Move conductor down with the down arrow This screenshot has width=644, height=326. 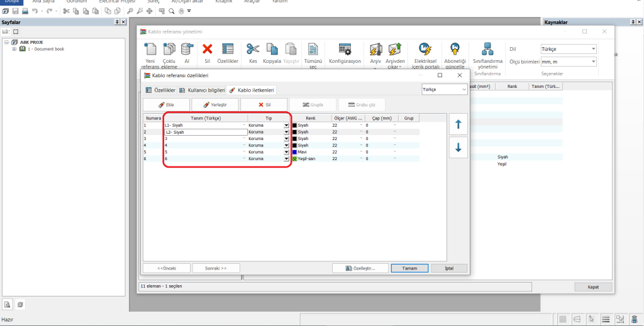[x=457, y=148]
